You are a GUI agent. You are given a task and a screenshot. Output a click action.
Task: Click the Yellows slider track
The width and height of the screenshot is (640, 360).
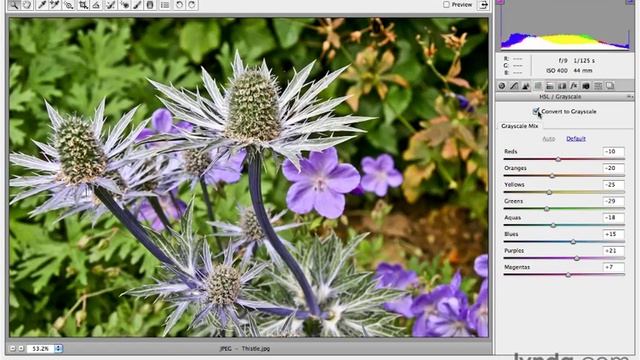coord(564,192)
